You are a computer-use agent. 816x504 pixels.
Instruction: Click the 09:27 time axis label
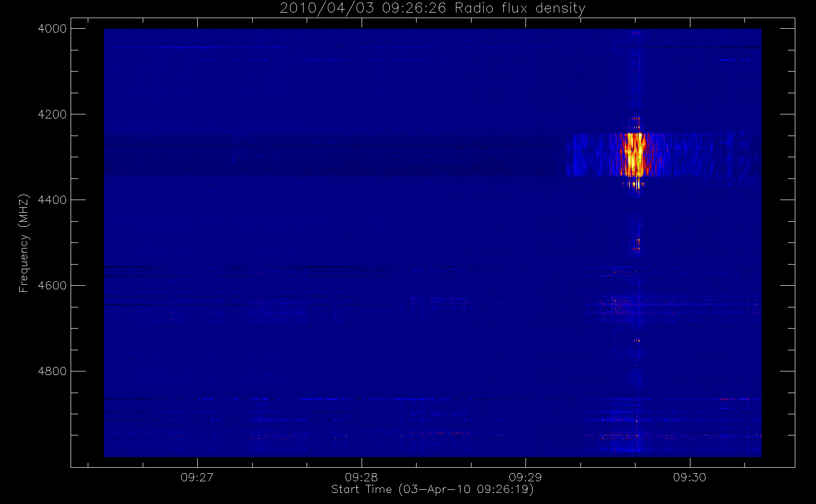tap(197, 477)
